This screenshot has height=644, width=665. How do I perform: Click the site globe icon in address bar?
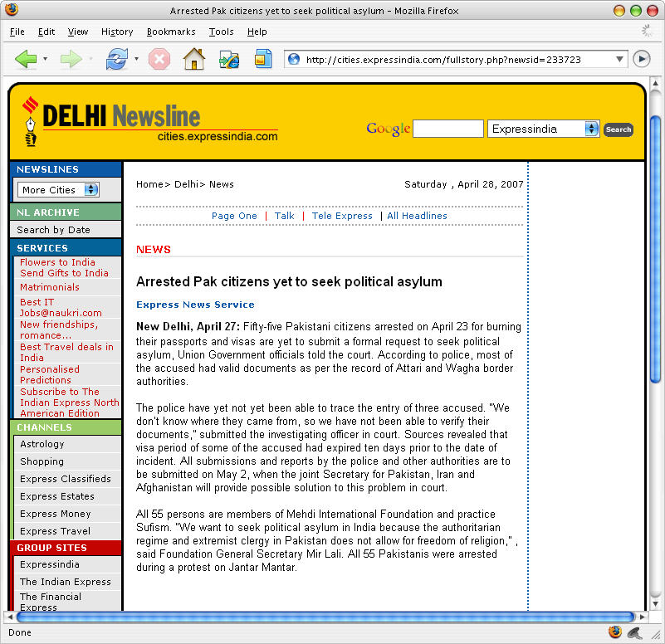(294, 59)
